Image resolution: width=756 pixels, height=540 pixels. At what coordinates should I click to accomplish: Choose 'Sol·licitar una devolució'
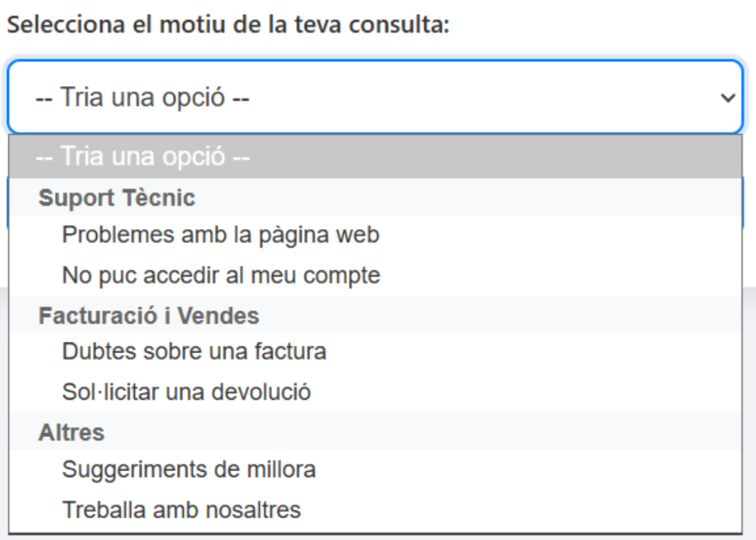point(186,392)
